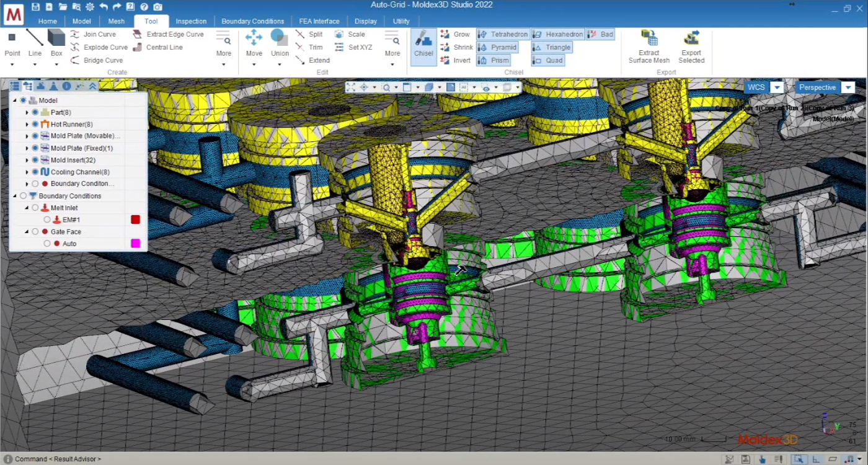Screen dimensions: 868x465
Task: Click the Moldex3D logo button
Action: point(14,14)
